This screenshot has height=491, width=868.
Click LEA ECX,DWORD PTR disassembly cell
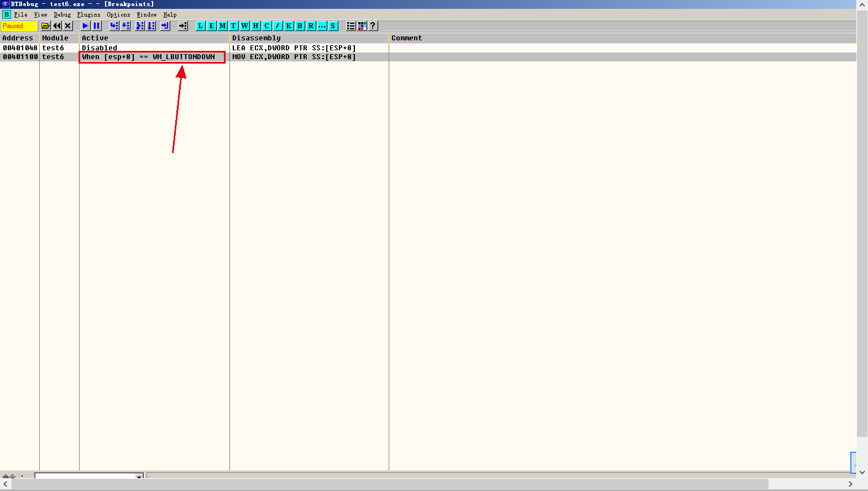[294, 48]
